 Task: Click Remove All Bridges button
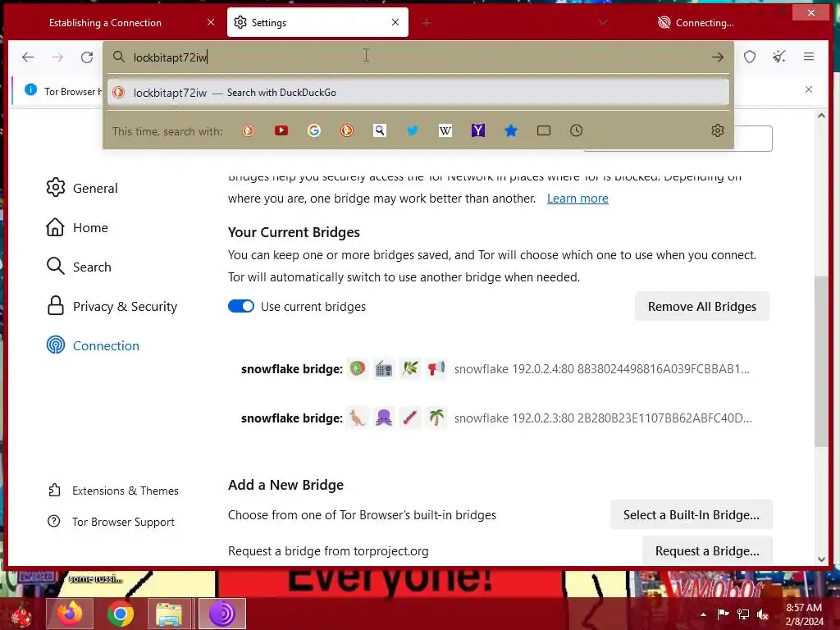pyautogui.click(x=702, y=307)
